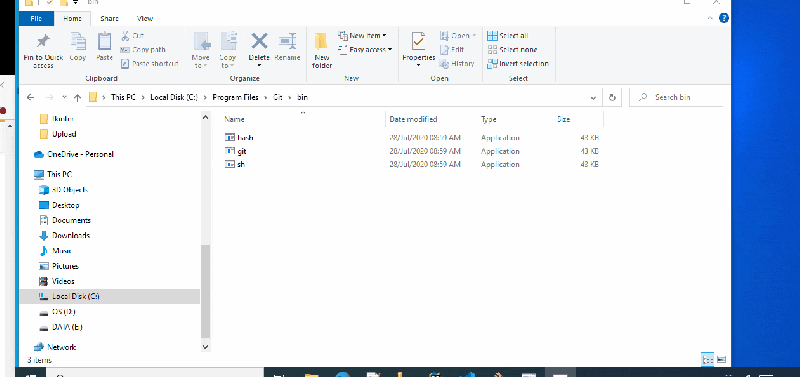The height and width of the screenshot is (377, 800).
Task: Open the Copy to dropdown
Action: (228, 50)
